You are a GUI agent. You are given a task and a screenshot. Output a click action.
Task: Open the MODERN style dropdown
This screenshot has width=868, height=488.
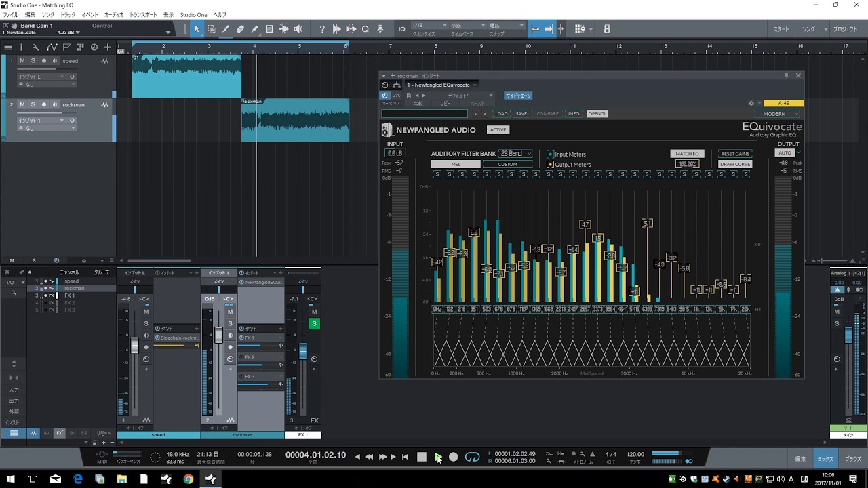coord(778,114)
